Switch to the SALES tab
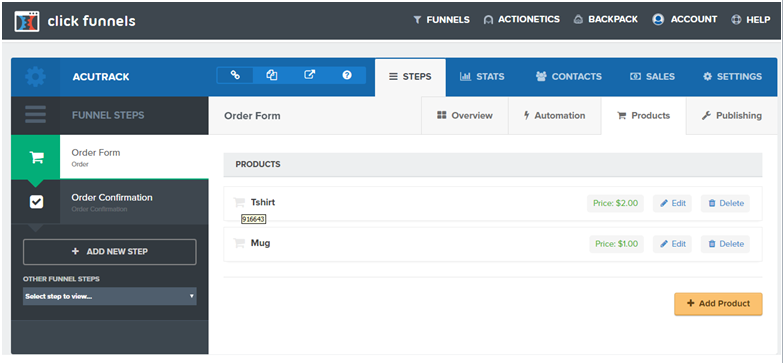Viewport: 783px width, 363px height. tap(652, 77)
